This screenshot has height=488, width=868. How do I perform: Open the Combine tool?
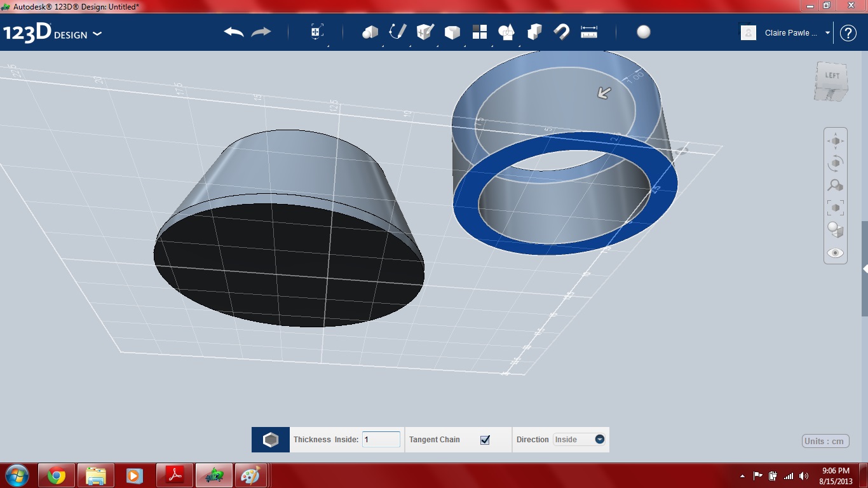pyautogui.click(x=534, y=32)
